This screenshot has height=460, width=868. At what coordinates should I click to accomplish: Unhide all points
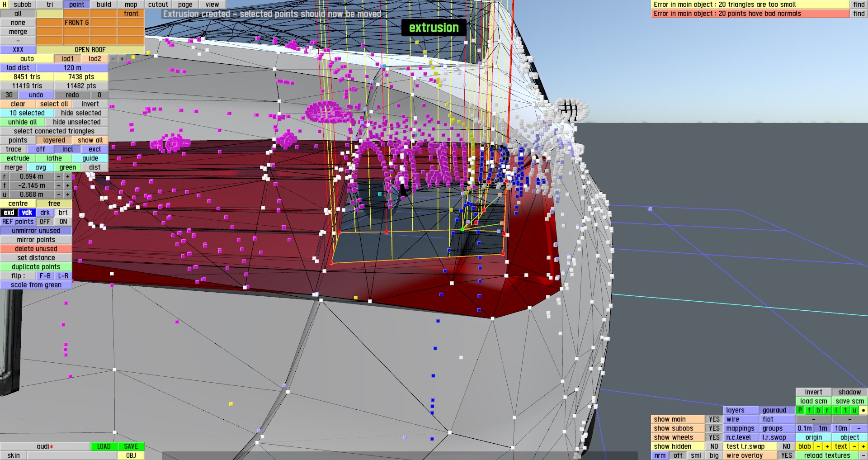coord(23,122)
